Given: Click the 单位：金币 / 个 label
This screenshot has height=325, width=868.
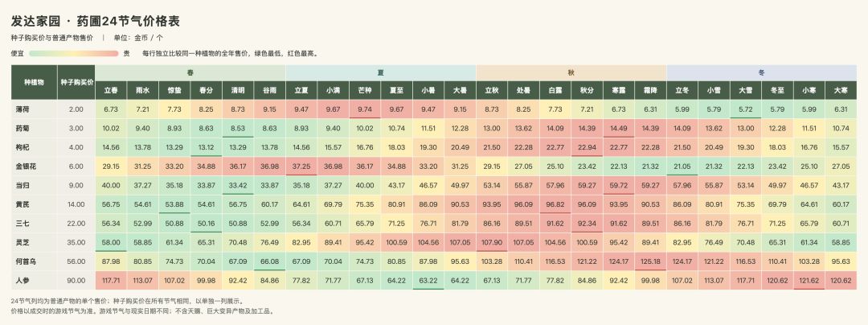Looking at the screenshot, I should [x=138, y=38].
